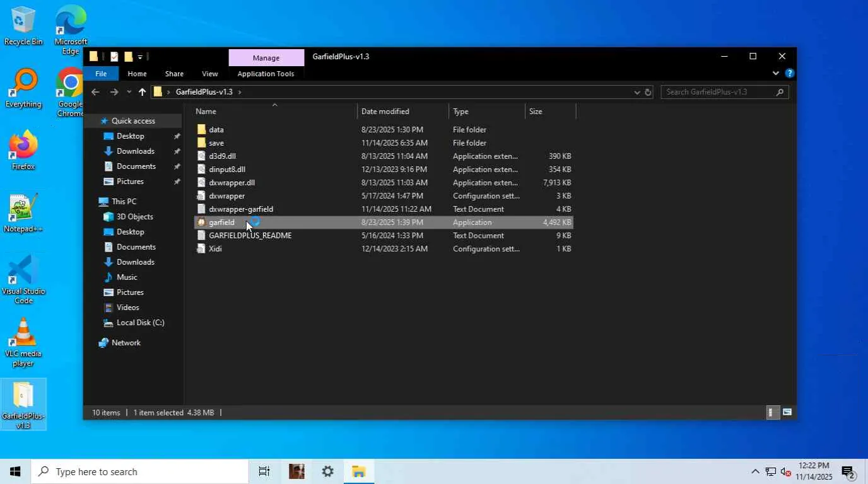Viewport: 868px width, 484px height.
Task: Sort by the Date modified column
Action: [x=403, y=112]
